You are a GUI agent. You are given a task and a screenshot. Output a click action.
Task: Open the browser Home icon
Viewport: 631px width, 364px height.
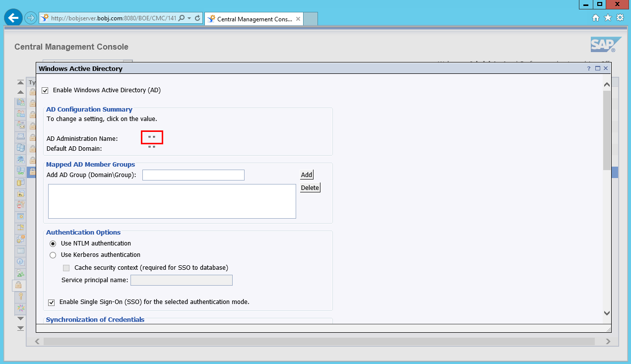pos(596,18)
